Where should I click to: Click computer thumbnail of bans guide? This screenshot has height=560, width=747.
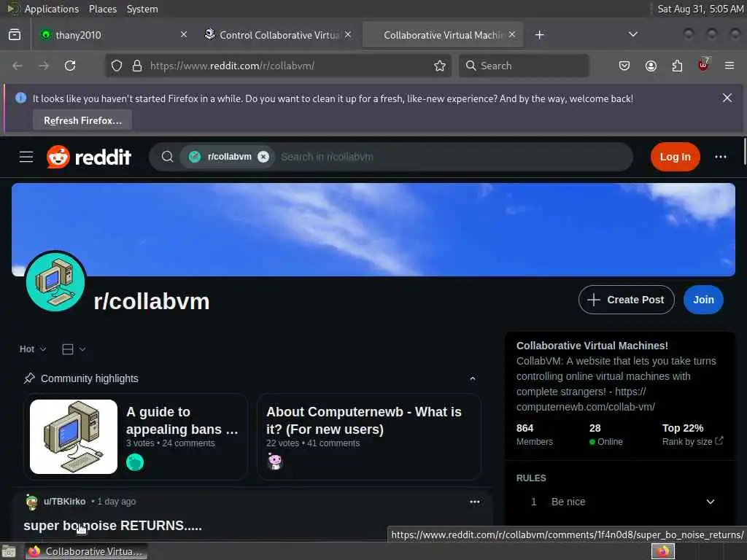tap(74, 437)
